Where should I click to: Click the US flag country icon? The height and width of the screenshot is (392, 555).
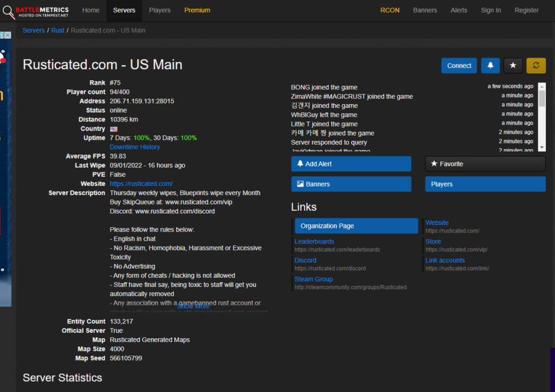click(114, 129)
